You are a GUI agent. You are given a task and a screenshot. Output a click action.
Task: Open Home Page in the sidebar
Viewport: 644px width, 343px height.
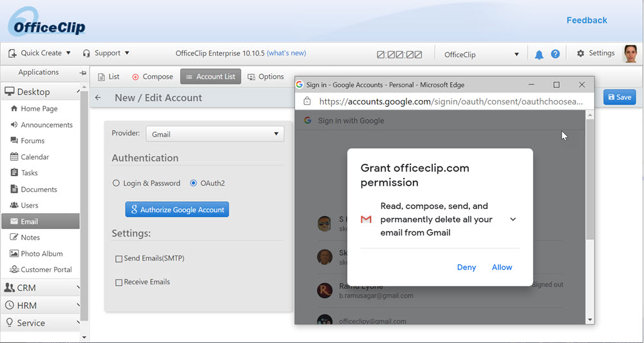(x=34, y=108)
